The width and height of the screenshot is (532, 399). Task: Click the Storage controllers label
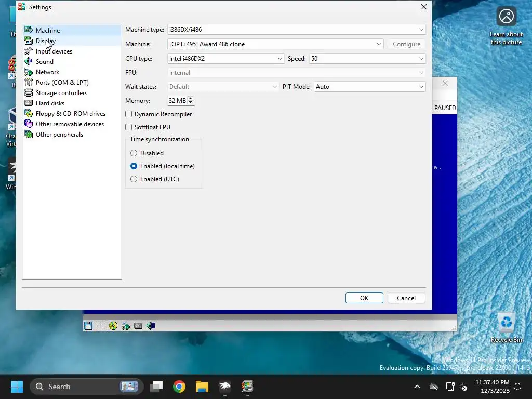(x=61, y=92)
